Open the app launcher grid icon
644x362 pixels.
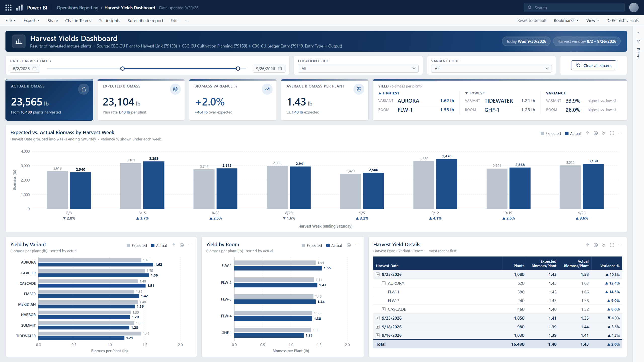[x=8, y=8]
